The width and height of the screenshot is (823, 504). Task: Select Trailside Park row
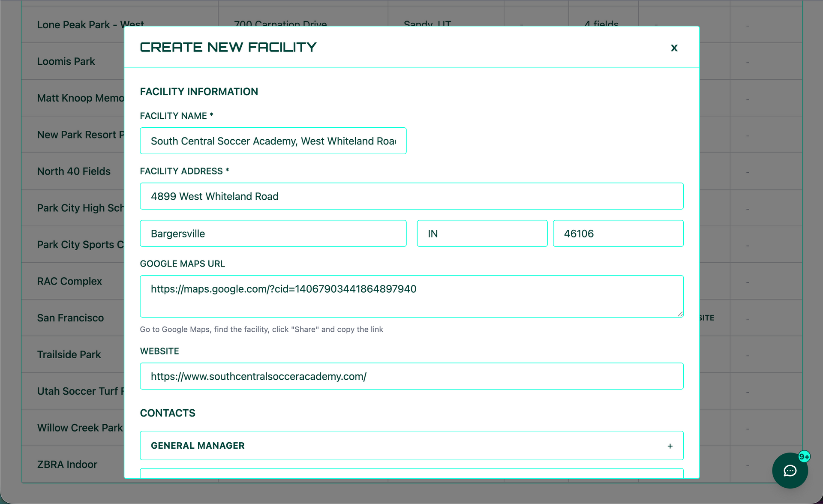pyautogui.click(x=69, y=354)
